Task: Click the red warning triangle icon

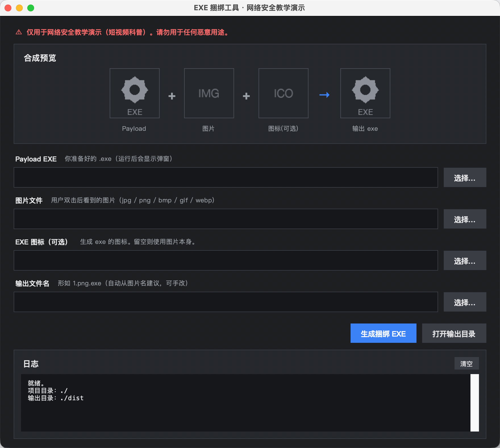Action: coord(19,32)
